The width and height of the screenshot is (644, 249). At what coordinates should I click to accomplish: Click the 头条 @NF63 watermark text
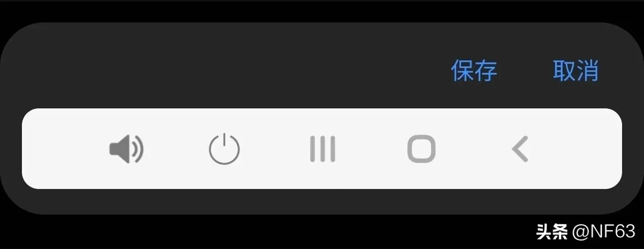[x=585, y=232]
